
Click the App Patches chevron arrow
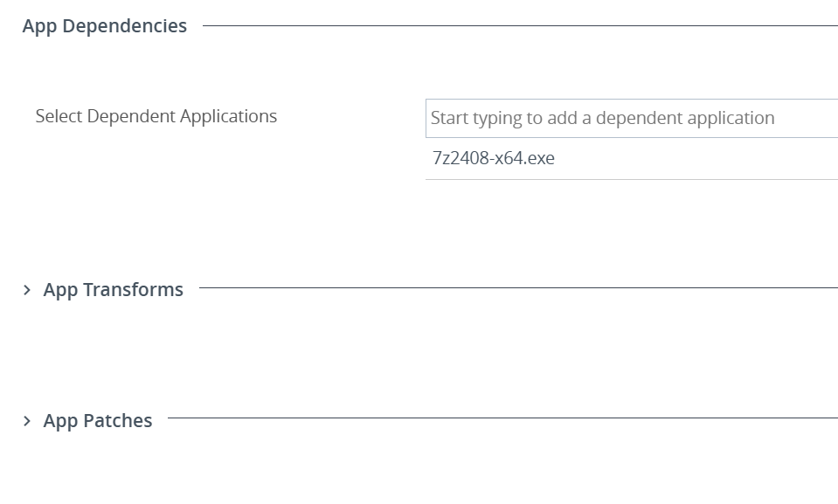[x=26, y=420]
